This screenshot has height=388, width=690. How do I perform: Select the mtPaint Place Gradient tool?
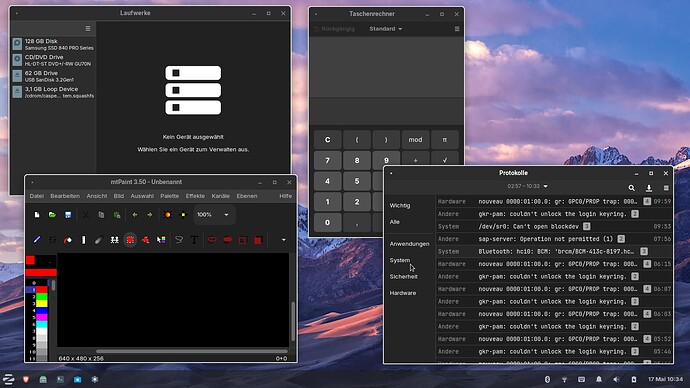161,240
